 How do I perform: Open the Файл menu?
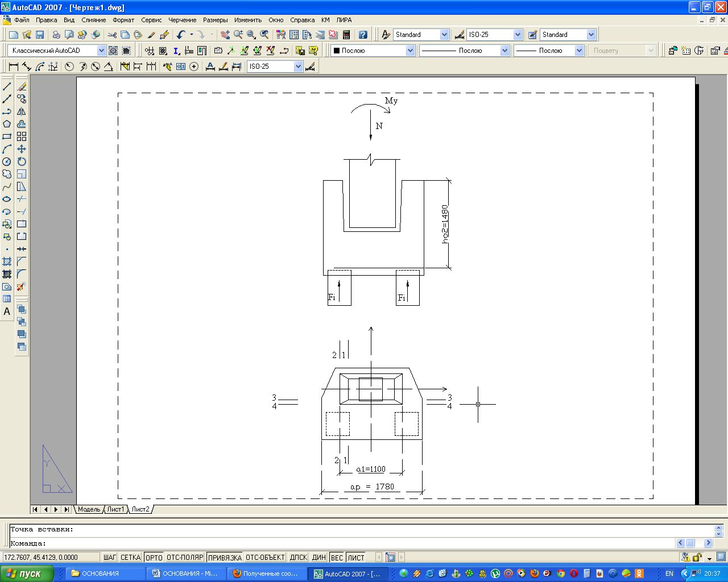point(22,20)
